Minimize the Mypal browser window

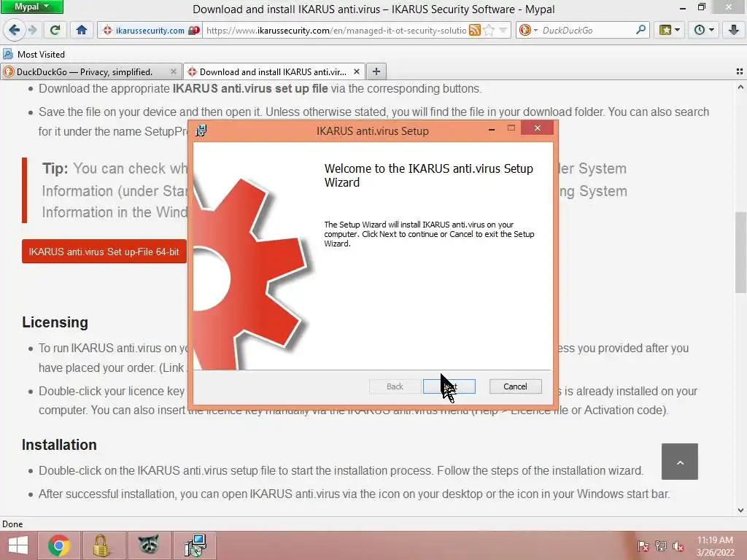pos(683,7)
